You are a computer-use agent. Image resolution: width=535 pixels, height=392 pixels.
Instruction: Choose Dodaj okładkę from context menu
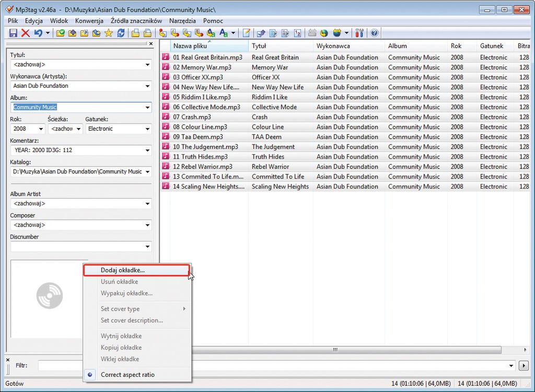[123, 270]
